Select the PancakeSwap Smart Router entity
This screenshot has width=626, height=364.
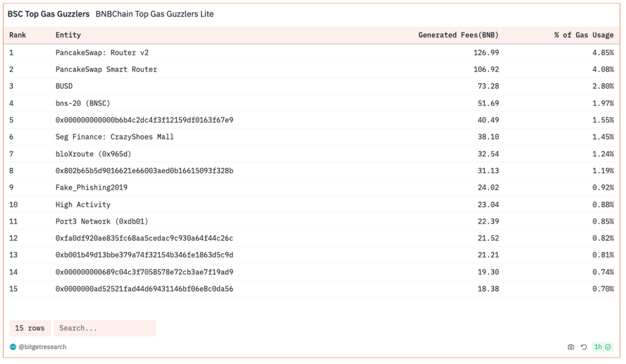coord(106,70)
